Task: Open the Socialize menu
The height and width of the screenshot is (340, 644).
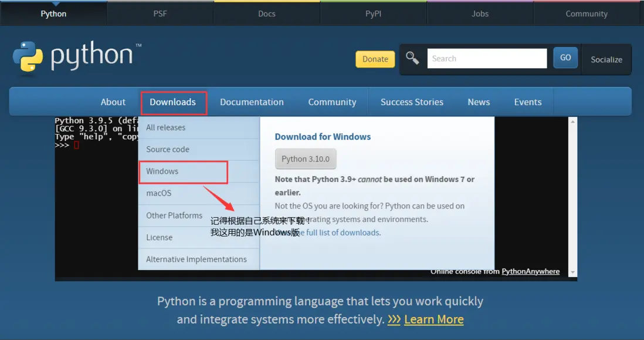Action: coord(606,60)
